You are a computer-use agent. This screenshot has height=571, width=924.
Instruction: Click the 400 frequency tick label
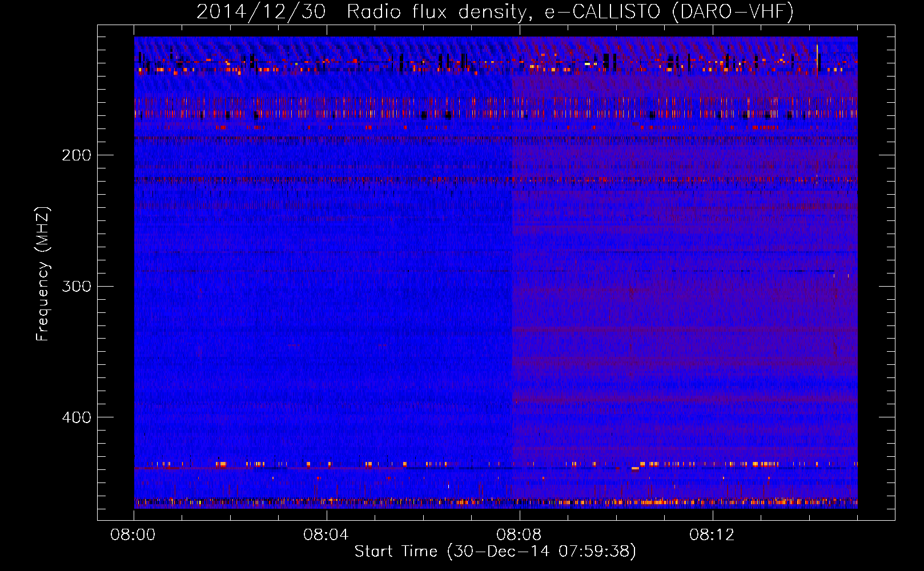(77, 417)
